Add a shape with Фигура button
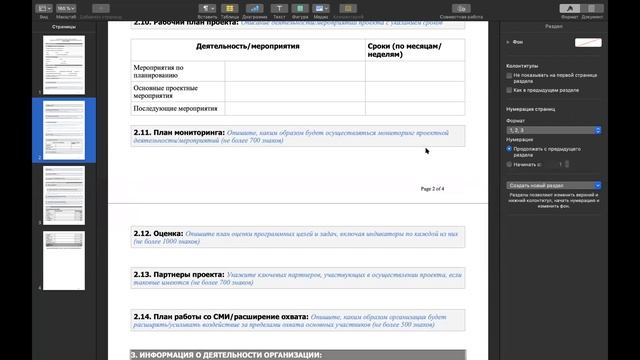This screenshot has height=360, width=640. (300, 8)
